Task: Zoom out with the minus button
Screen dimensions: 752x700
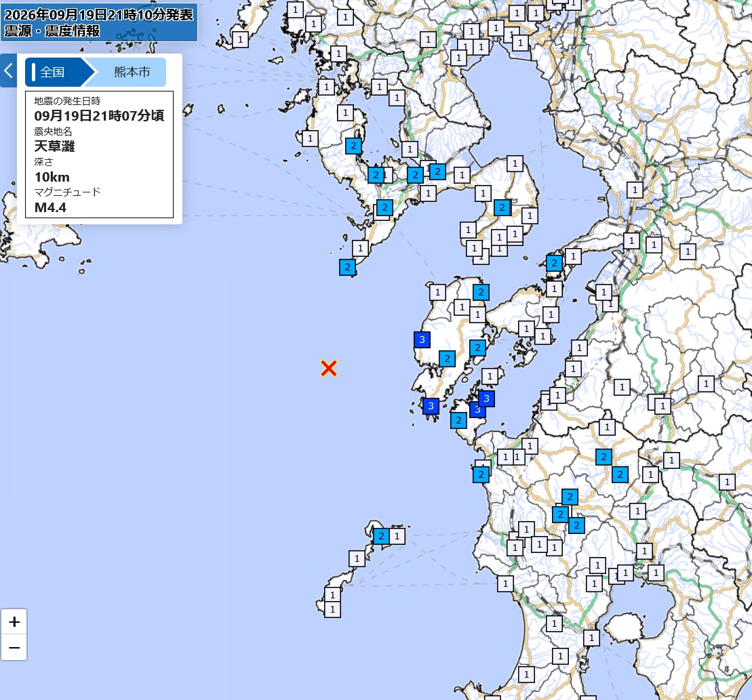Action: 14,648
